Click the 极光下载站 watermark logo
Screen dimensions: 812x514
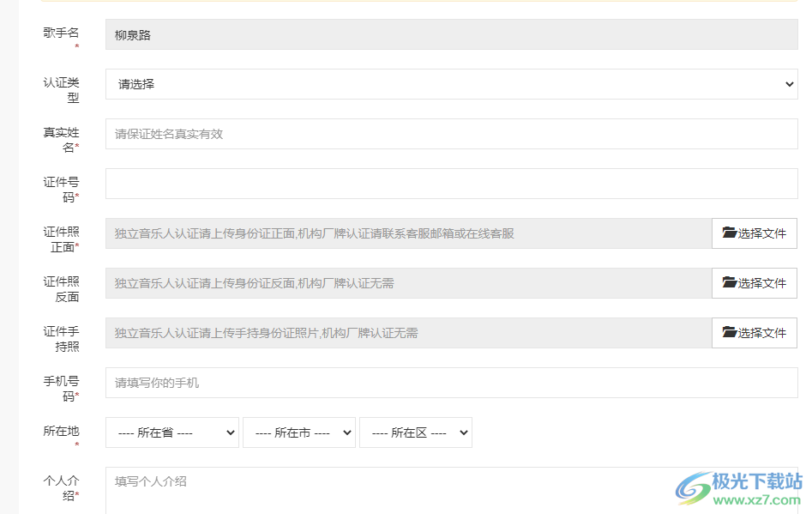point(739,487)
